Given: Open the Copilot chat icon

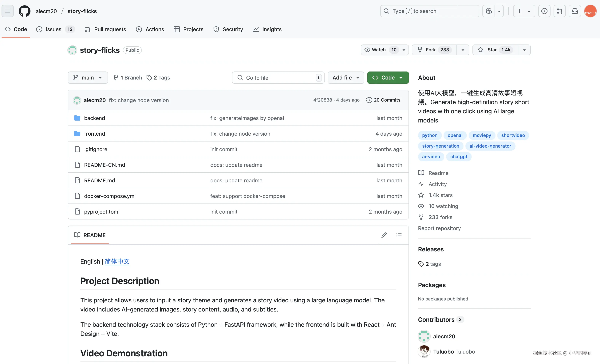Looking at the screenshot, I should (488, 11).
